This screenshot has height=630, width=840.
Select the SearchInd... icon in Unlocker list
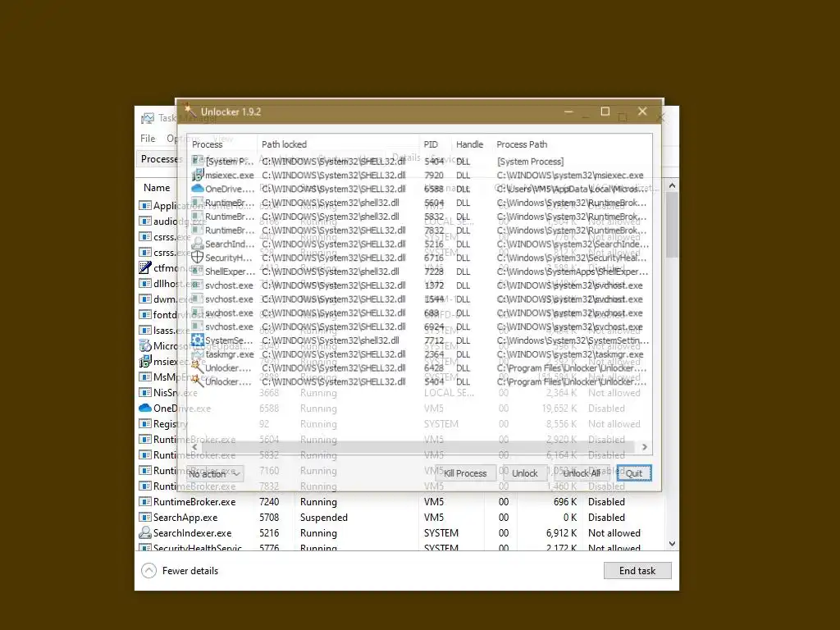coord(197,244)
